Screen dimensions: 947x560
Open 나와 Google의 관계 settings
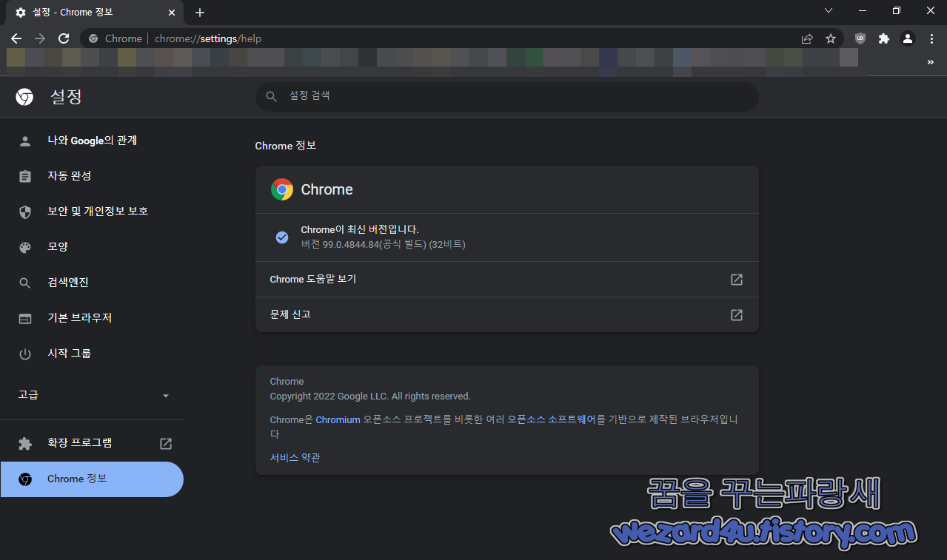click(92, 141)
